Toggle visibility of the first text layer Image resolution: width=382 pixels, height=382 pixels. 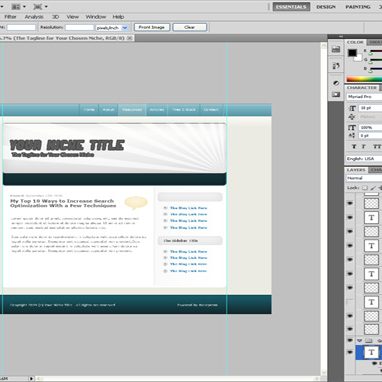(x=350, y=217)
